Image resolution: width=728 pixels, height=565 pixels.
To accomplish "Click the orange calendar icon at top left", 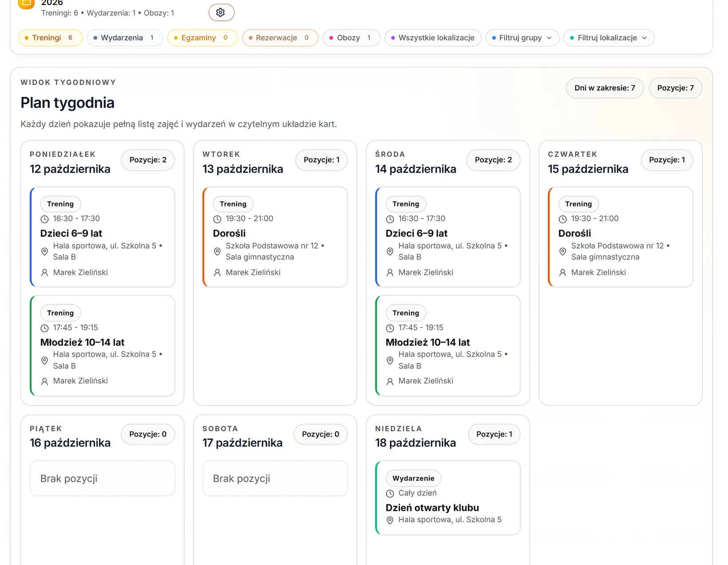I will pos(26,4).
